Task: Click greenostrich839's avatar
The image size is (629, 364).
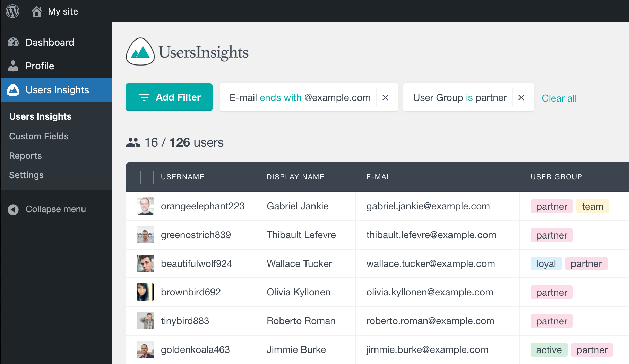Action: point(145,235)
